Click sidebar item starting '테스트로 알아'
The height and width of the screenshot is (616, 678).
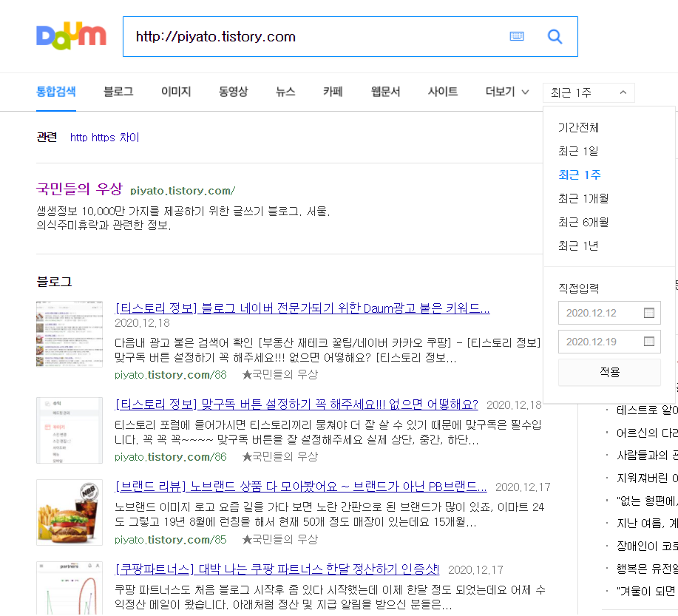pyautogui.click(x=647, y=410)
